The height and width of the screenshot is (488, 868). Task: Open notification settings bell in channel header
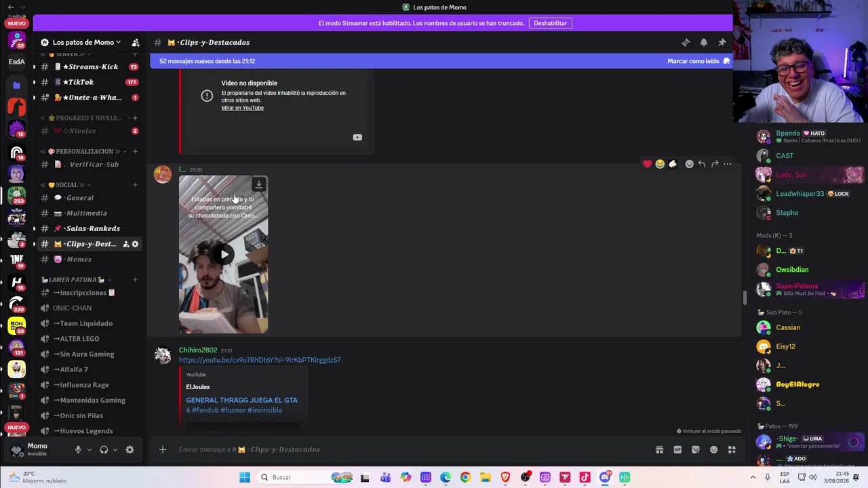pos(704,42)
